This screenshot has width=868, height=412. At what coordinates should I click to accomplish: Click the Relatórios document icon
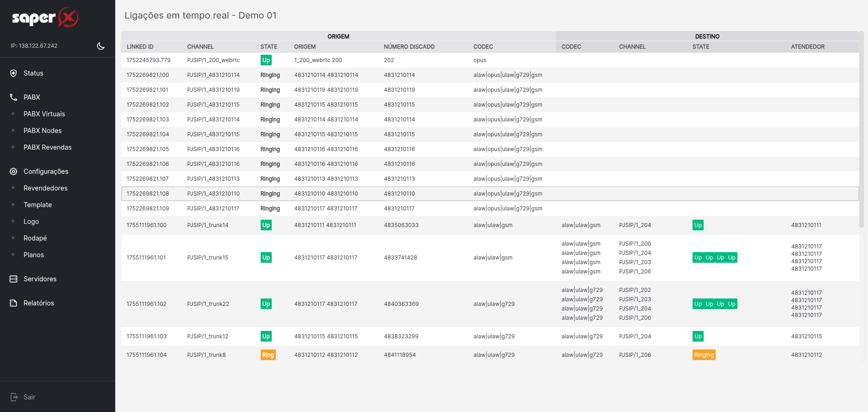13,303
